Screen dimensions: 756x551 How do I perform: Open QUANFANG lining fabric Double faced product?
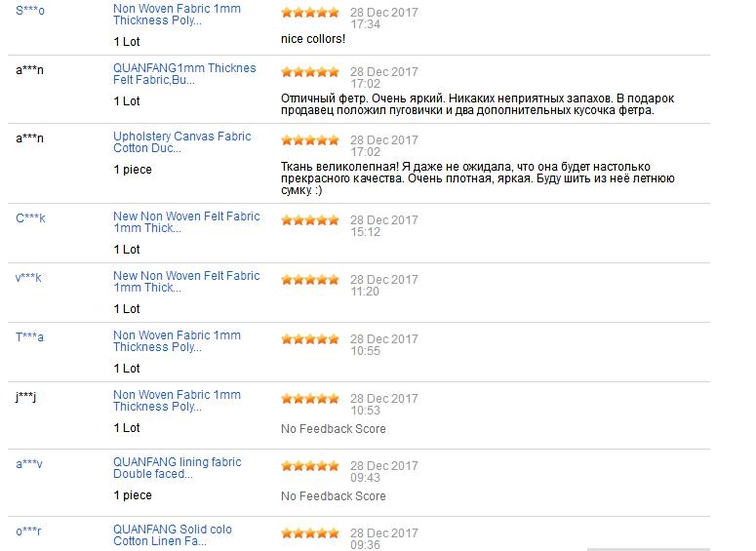click(177, 467)
